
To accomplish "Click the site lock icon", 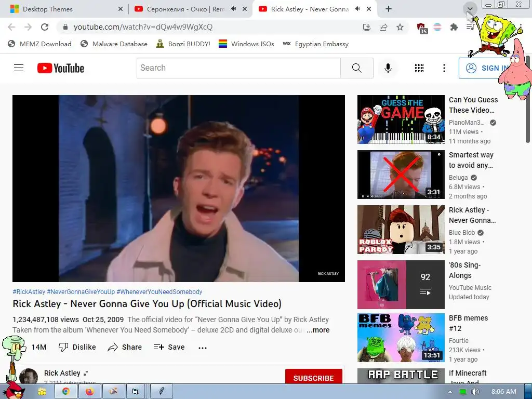I will click(x=65, y=27).
